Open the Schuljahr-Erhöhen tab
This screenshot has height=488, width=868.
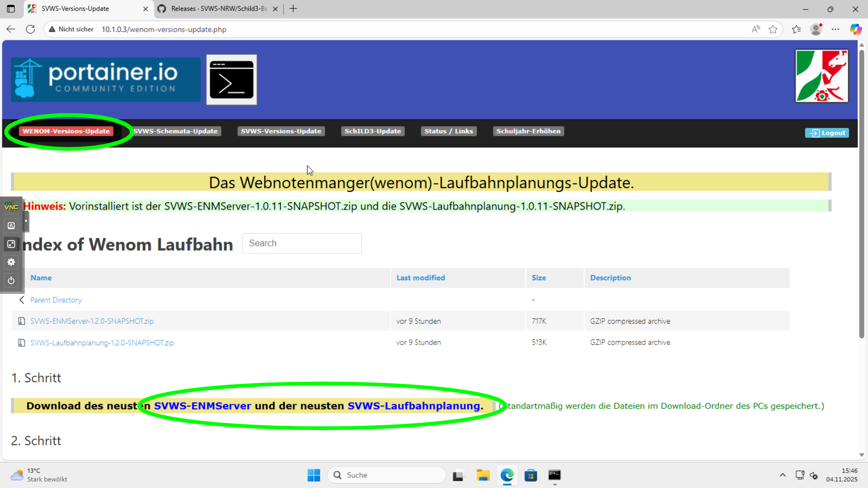point(528,131)
